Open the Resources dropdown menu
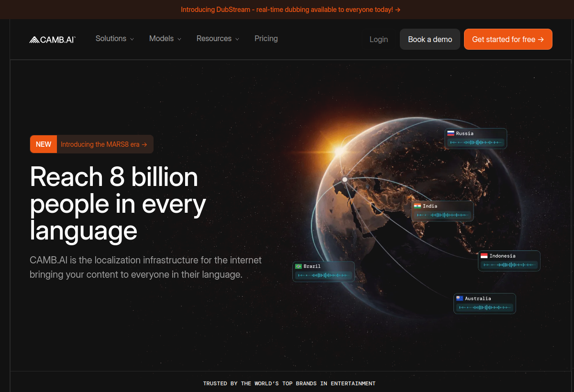 pos(218,39)
